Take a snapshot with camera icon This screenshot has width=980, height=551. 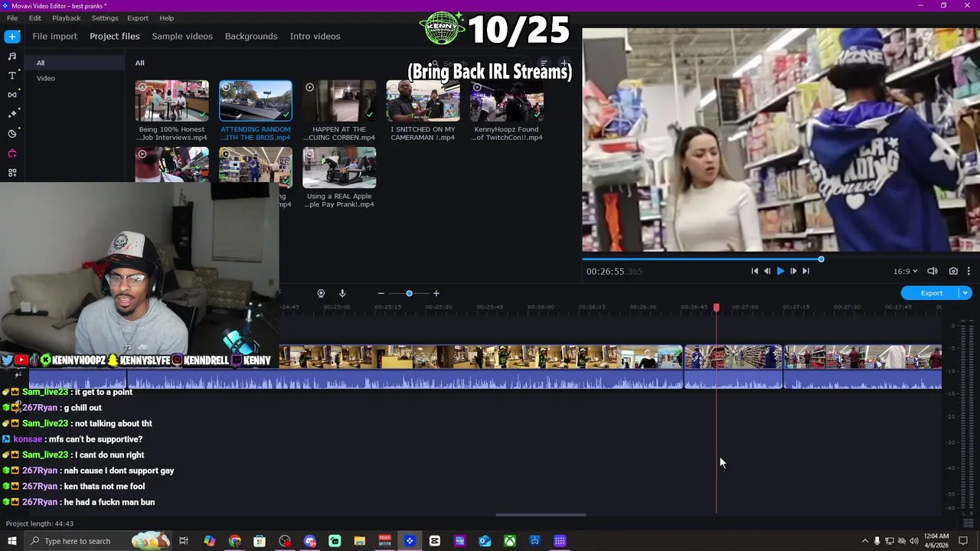point(953,271)
